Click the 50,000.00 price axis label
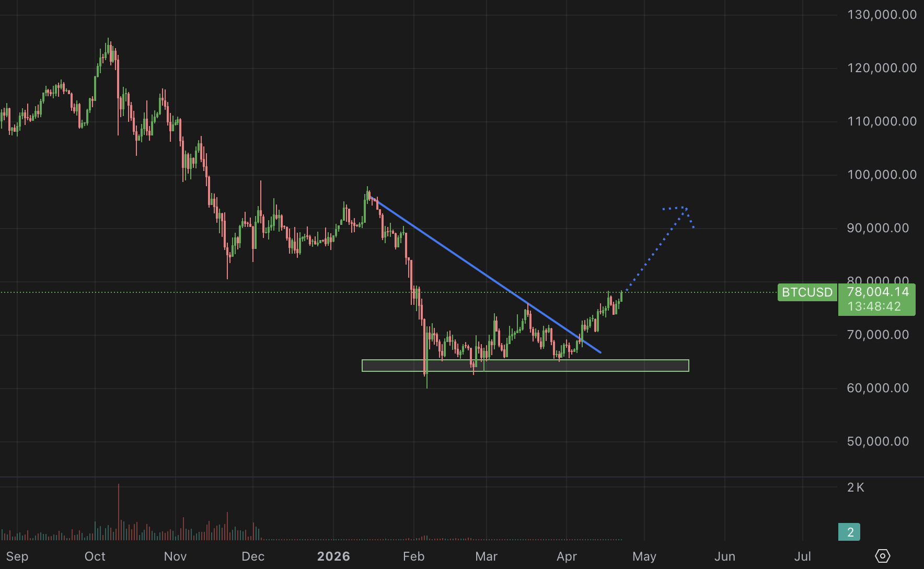Screen dimensions: 924x569 877,441
